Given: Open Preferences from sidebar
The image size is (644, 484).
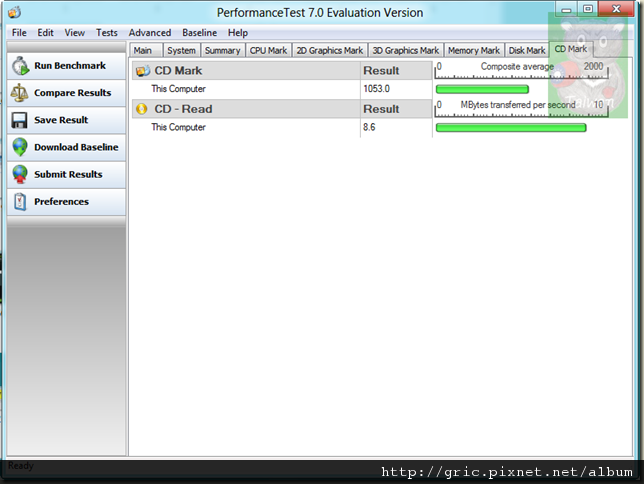Looking at the screenshot, I should 67,201.
